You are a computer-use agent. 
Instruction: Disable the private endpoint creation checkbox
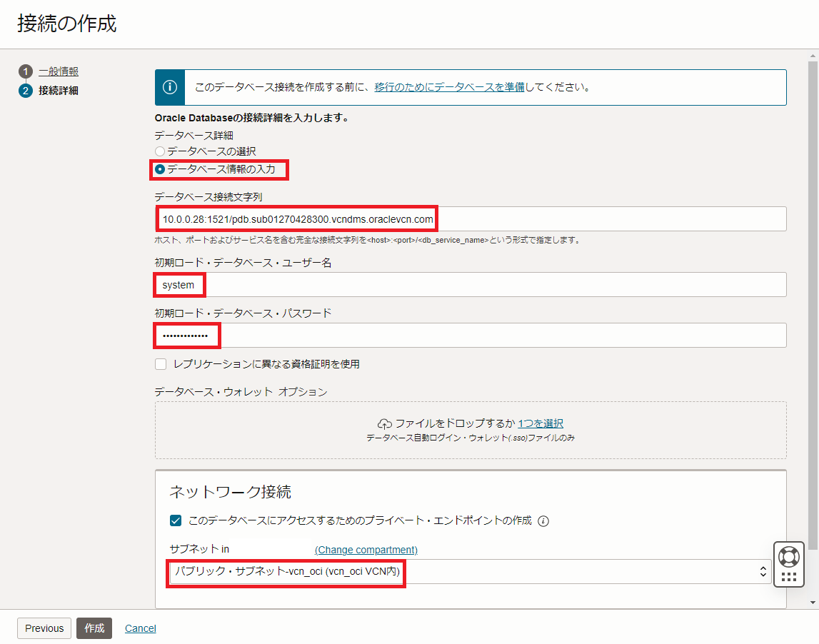click(175, 521)
